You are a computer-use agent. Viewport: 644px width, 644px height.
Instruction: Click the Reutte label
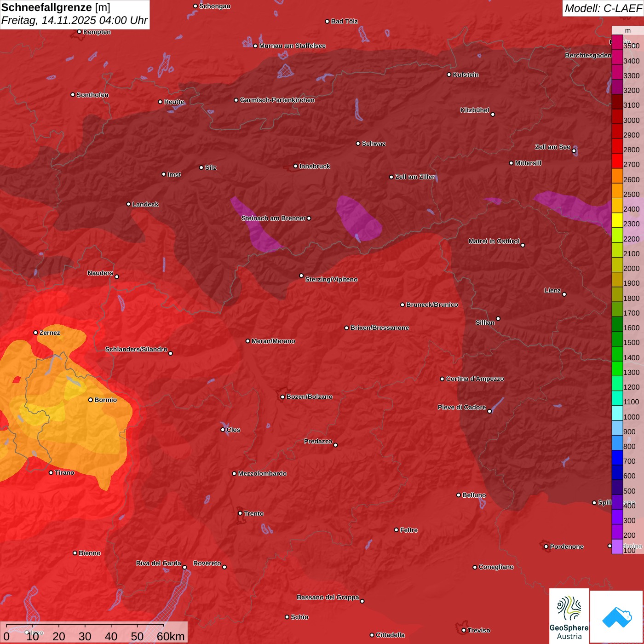[174, 102]
